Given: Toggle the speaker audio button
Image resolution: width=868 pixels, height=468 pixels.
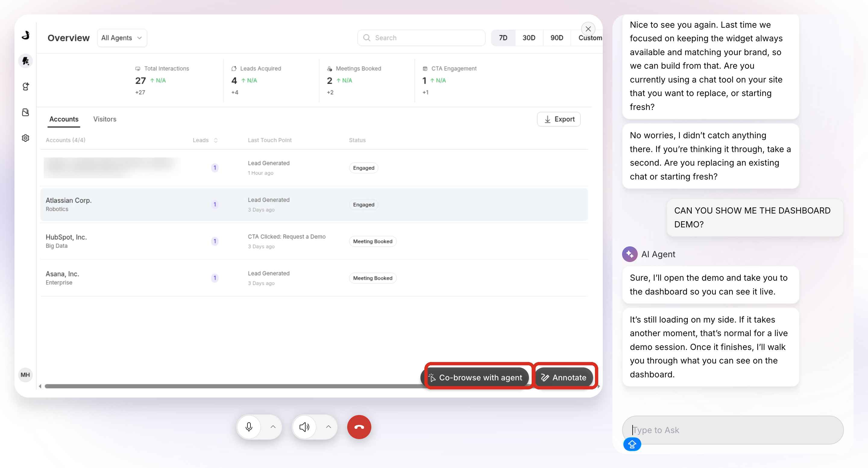Looking at the screenshot, I should [304, 427].
